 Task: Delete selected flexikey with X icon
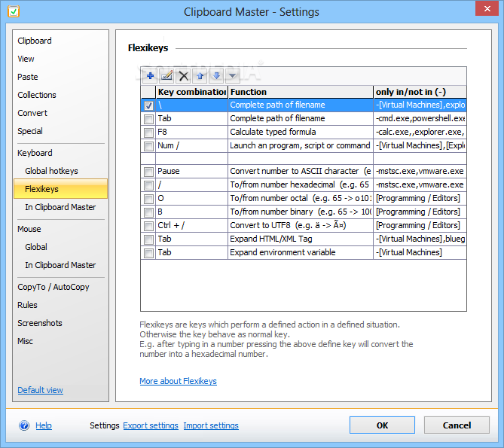[184, 76]
